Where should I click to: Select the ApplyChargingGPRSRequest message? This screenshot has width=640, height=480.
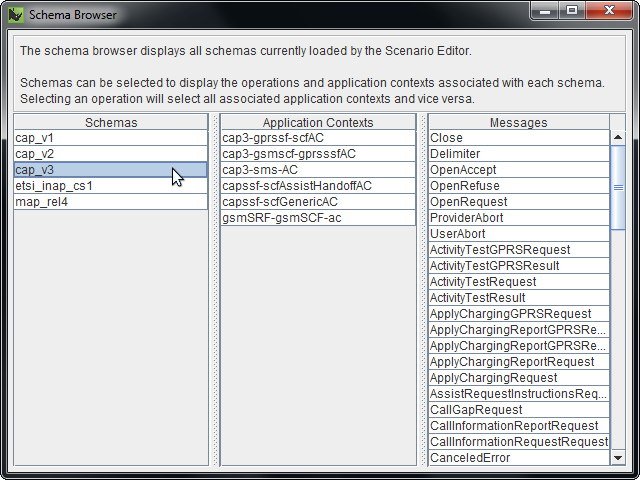pos(519,313)
